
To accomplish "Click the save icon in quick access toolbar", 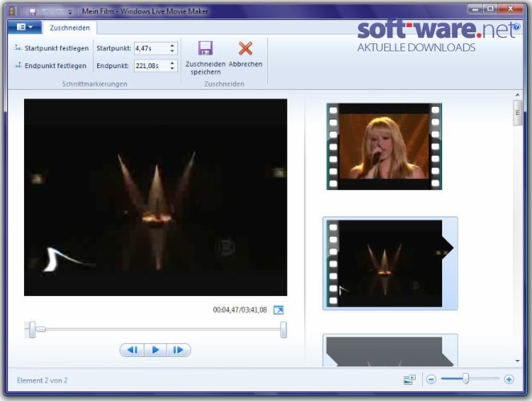I will coord(33,12).
